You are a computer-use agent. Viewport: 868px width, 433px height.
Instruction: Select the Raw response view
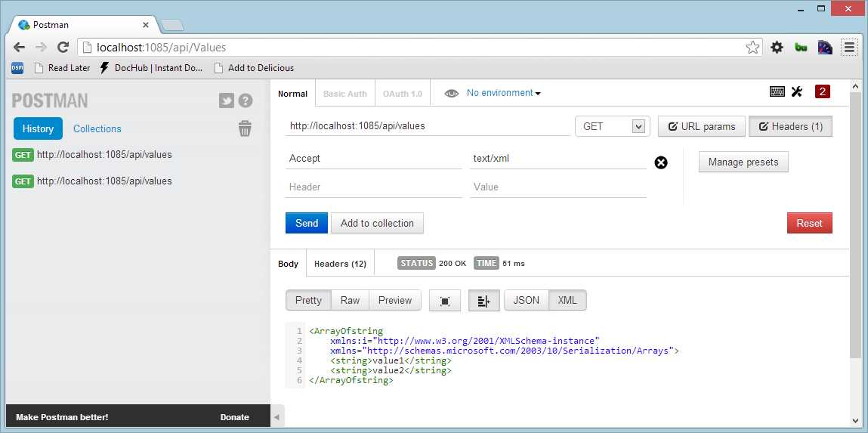click(350, 300)
